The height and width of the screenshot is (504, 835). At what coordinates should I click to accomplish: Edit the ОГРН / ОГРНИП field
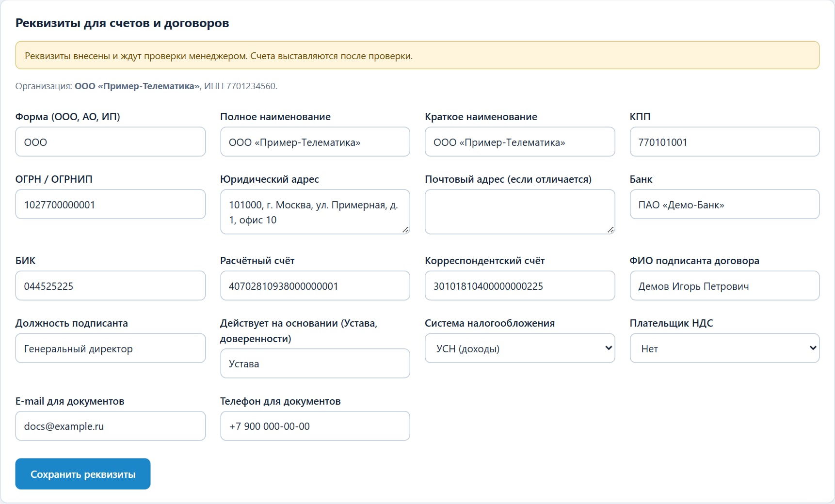point(111,204)
